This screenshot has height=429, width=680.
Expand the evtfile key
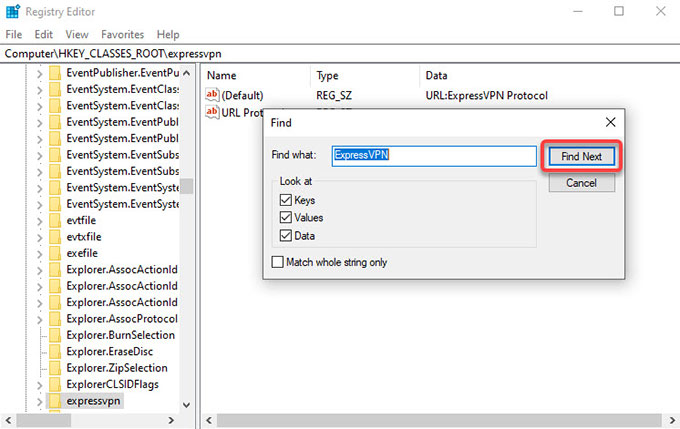coord(39,221)
